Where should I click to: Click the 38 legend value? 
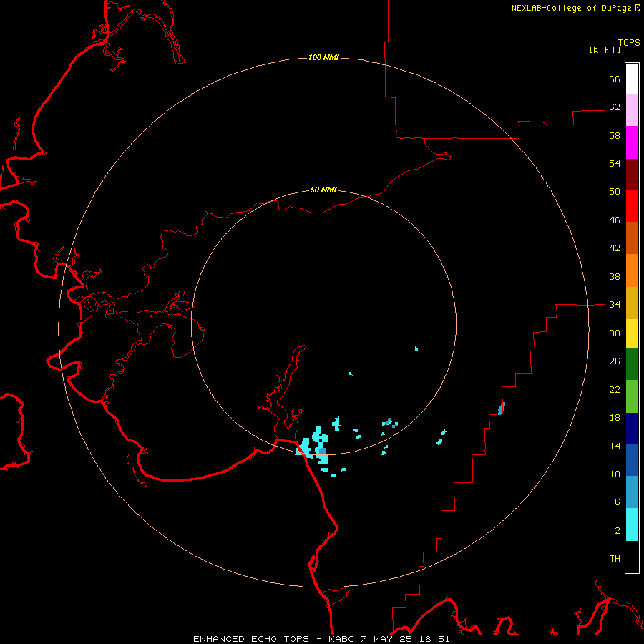coord(615,276)
